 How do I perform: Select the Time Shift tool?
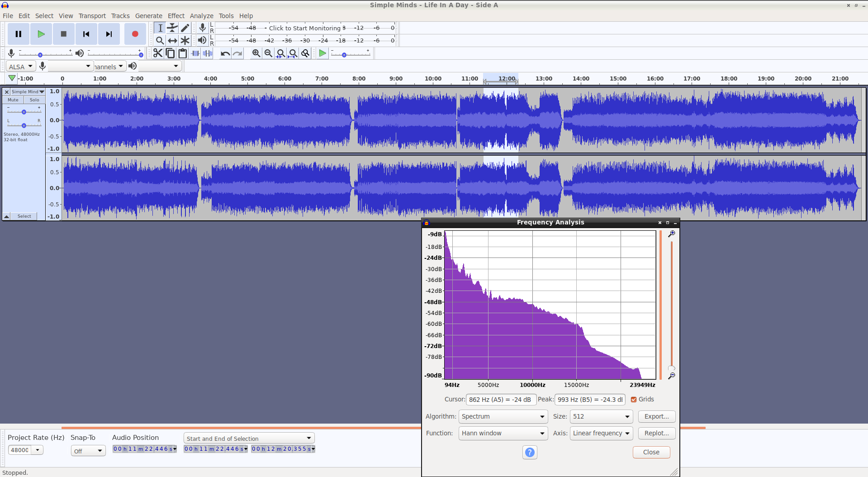coord(172,41)
